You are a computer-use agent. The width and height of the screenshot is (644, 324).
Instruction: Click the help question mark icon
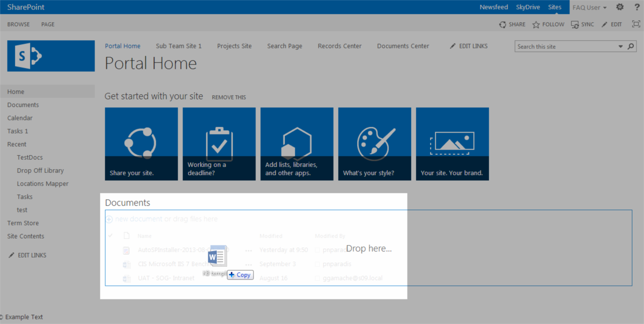pyautogui.click(x=637, y=7)
